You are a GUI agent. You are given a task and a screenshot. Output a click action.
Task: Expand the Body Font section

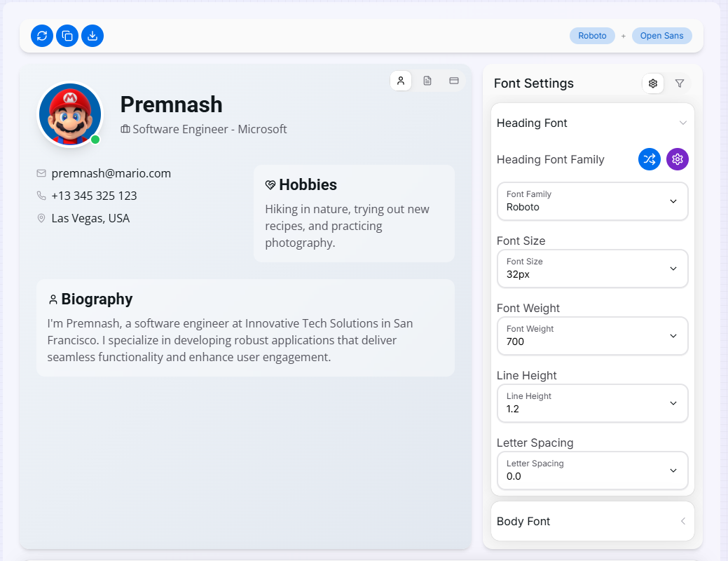683,521
